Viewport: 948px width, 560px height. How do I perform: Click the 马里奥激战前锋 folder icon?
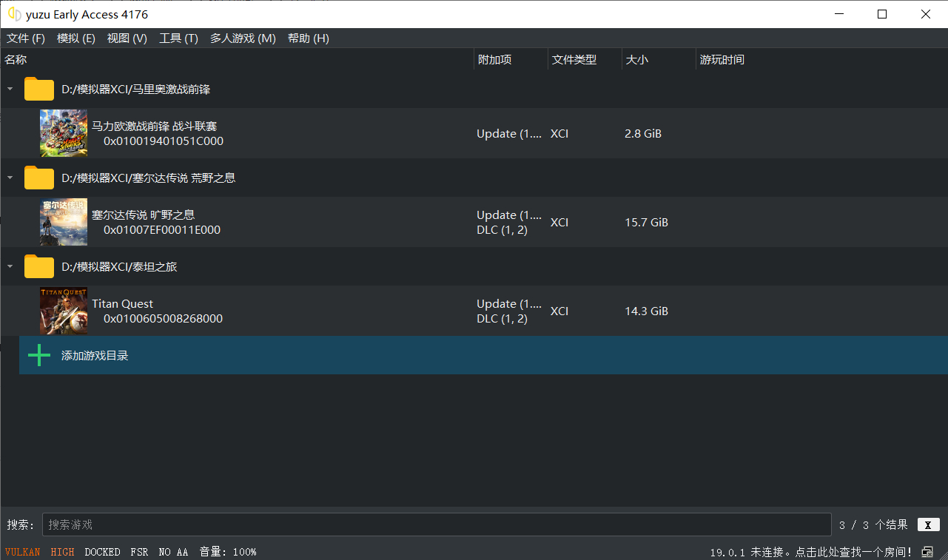[39, 89]
